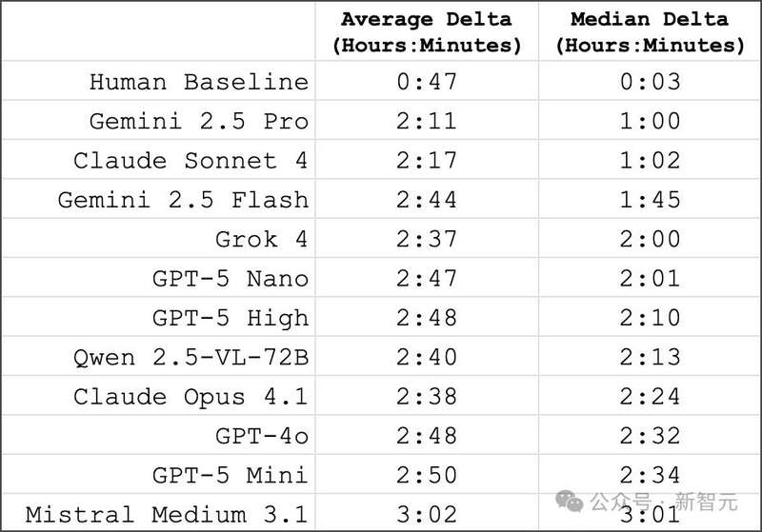
Task: Click the empty top-left header cell
Action: (158, 31)
